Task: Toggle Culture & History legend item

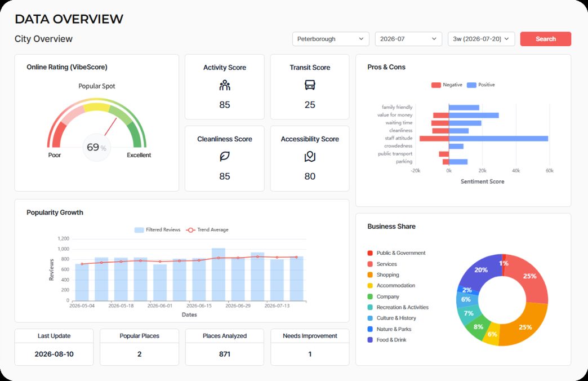Action: [x=392, y=318]
